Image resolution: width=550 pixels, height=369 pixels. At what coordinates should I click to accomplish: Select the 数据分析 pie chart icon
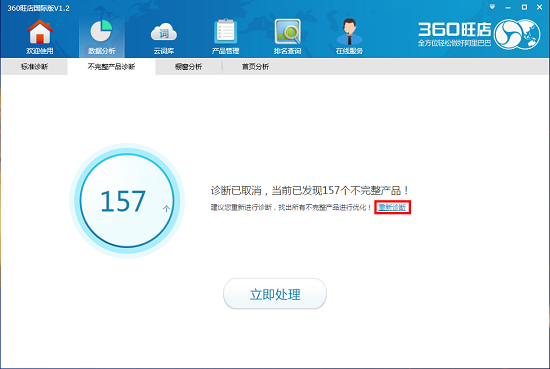(x=102, y=36)
